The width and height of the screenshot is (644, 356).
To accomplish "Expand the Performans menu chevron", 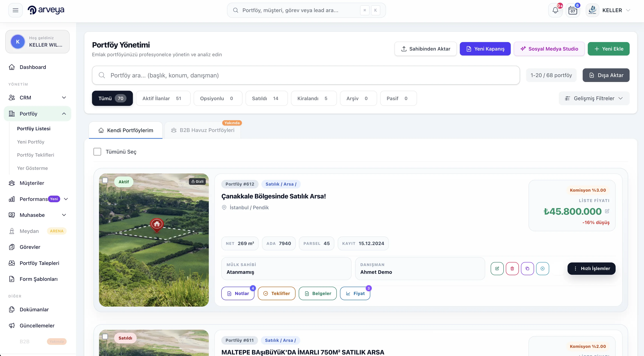I will tap(66, 199).
